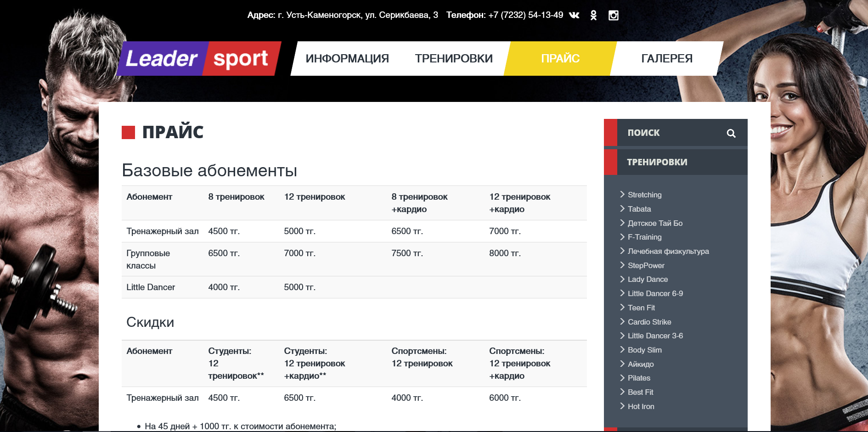Click the ПРАЙС page heading
868x432 pixels.
click(173, 132)
